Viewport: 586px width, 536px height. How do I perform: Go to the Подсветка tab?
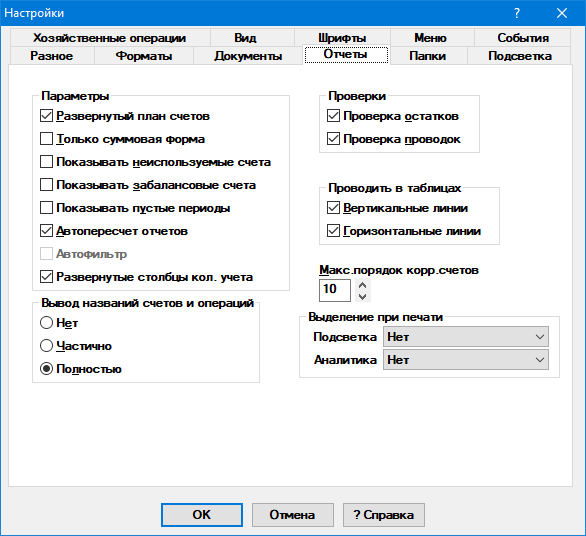[x=519, y=56]
